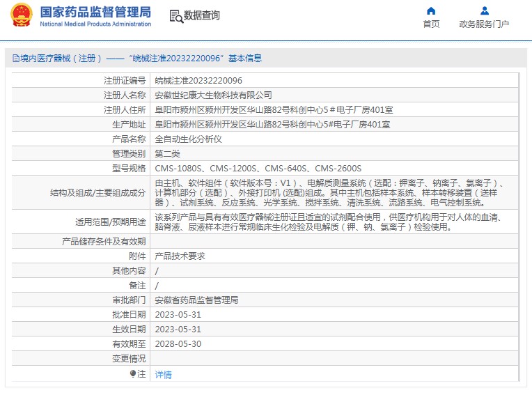This screenshot has width=532, height=395.
Task: Select the registrant name 安徽世纪康大生物科技有限公司
Action: click(x=213, y=95)
